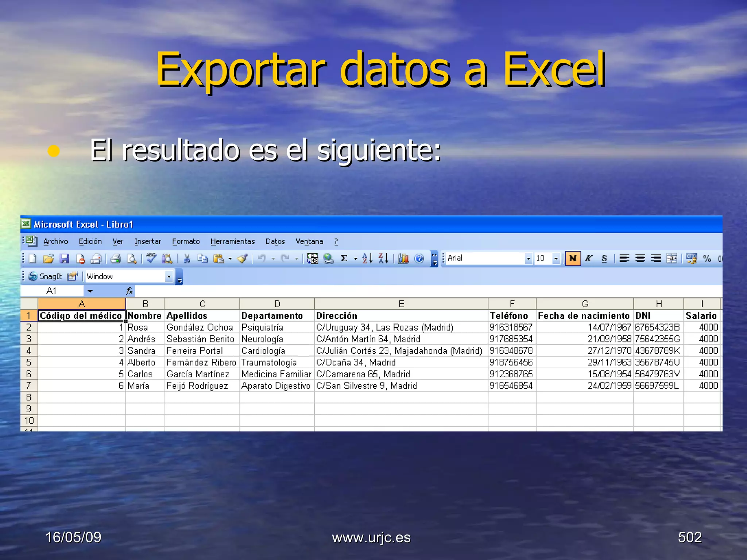Click the Euro conversion icon
The width and height of the screenshot is (747, 560).
click(313, 258)
